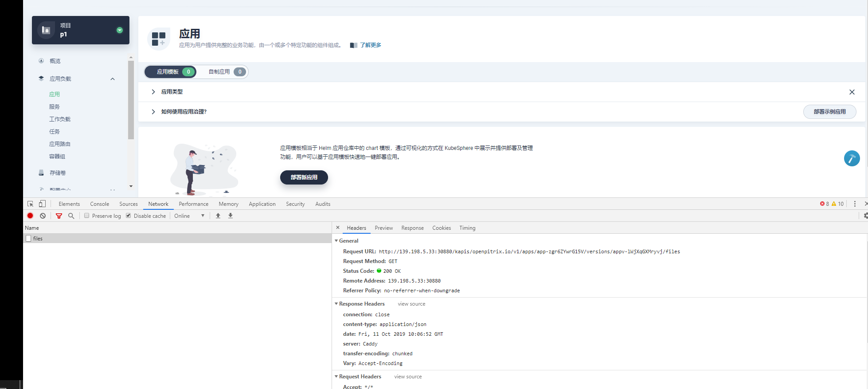
Task: Open the 了解更多 link
Action: pos(370,45)
